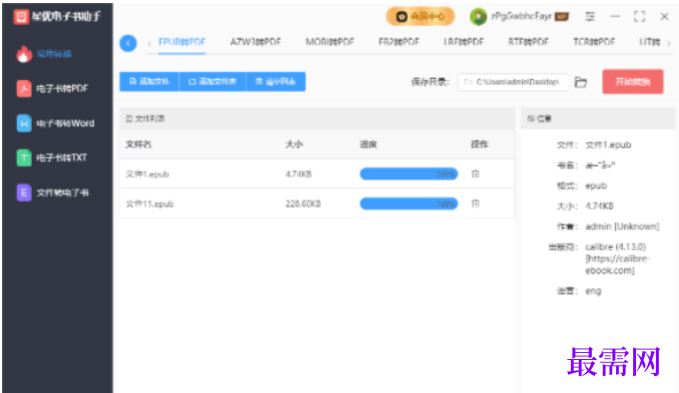Click the username zPgGwbhcFayr
The image size is (679, 393).
point(521,16)
